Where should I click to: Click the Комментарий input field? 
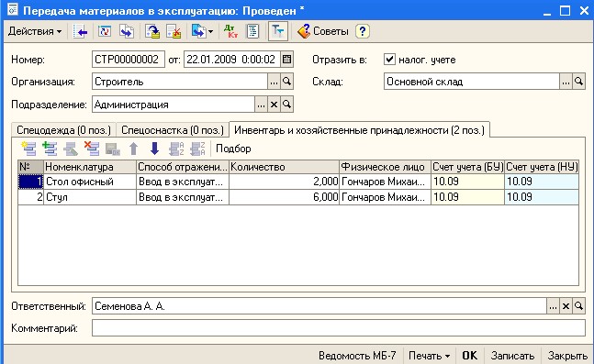(339, 328)
